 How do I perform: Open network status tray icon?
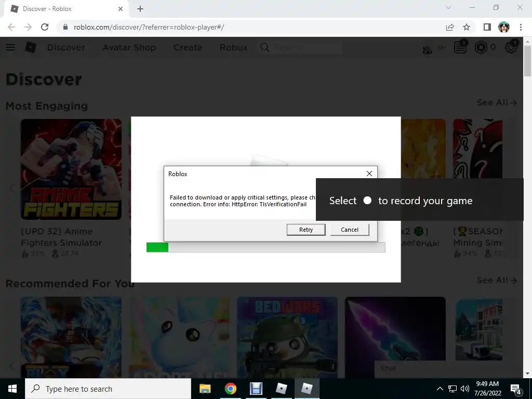[453, 389]
